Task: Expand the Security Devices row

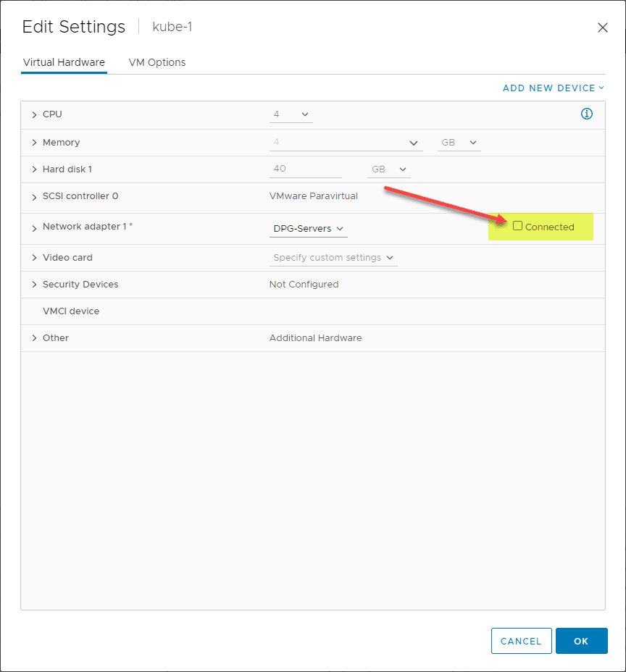Action: (x=34, y=285)
